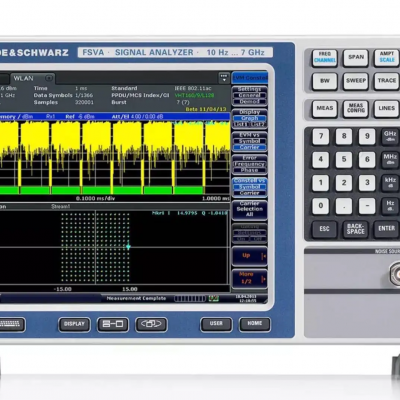Image resolution: width=400 pixels, height=400 pixels.
Task: Click the status bar progress bar
Action: click(190, 299)
